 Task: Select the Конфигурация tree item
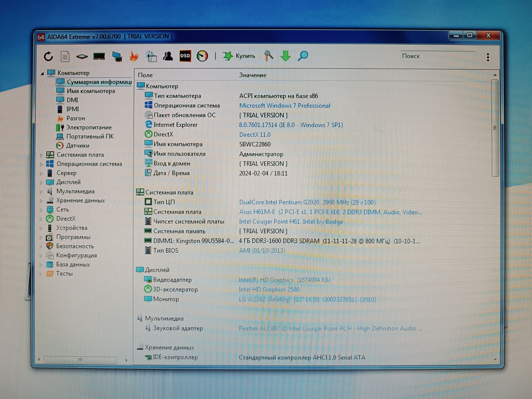(71, 255)
